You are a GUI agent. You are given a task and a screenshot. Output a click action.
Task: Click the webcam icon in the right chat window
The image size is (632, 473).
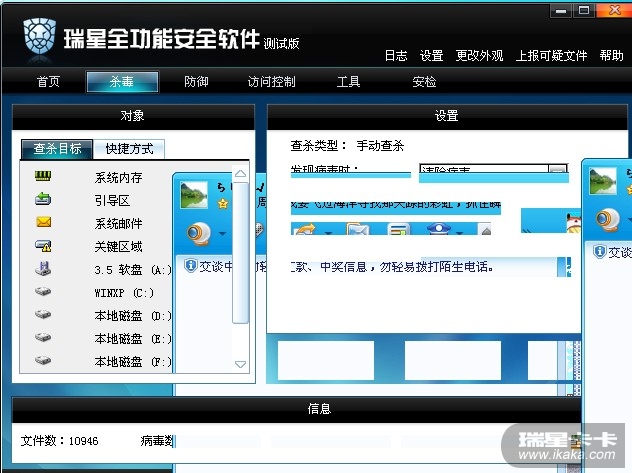tap(608, 220)
